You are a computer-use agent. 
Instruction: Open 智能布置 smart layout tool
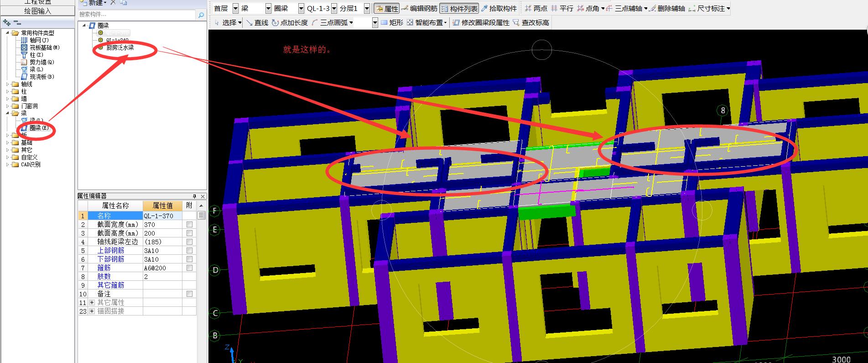point(426,22)
